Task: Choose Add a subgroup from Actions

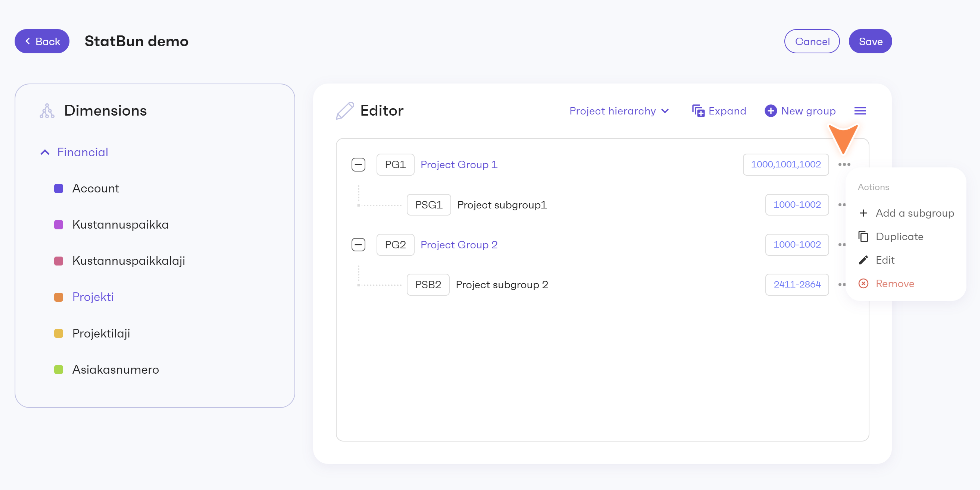Action: pos(906,213)
